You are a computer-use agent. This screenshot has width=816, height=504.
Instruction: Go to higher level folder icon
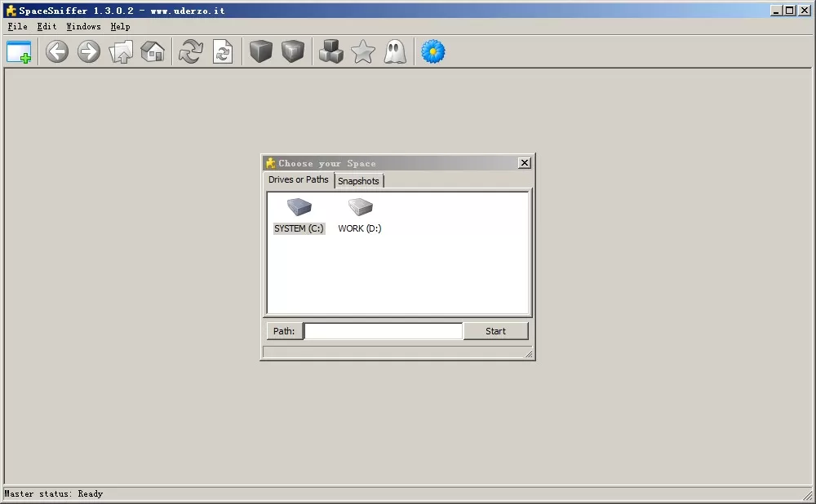tap(121, 52)
